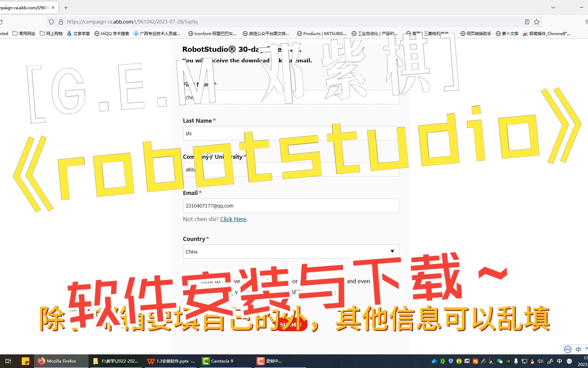Image resolution: width=588 pixels, height=368 pixels.
Task: Open the 广西专业技术人员继 bookmark
Action: 157,33
